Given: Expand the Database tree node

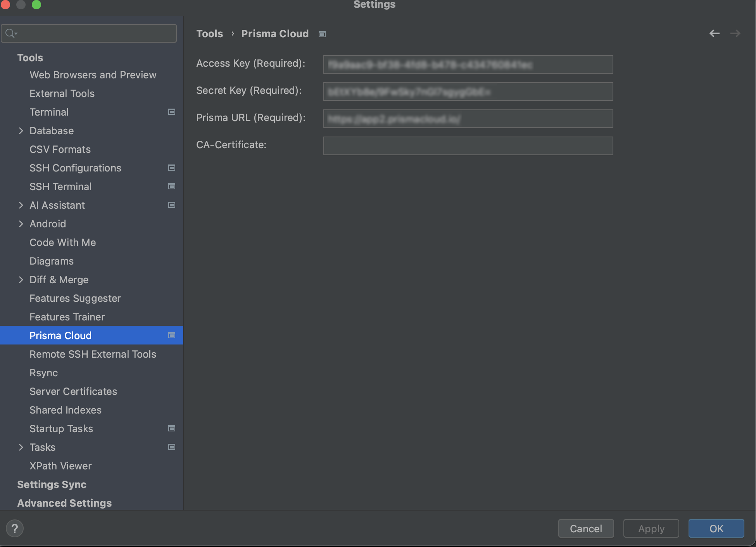Looking at the screenshot, I should coord(21,131).
